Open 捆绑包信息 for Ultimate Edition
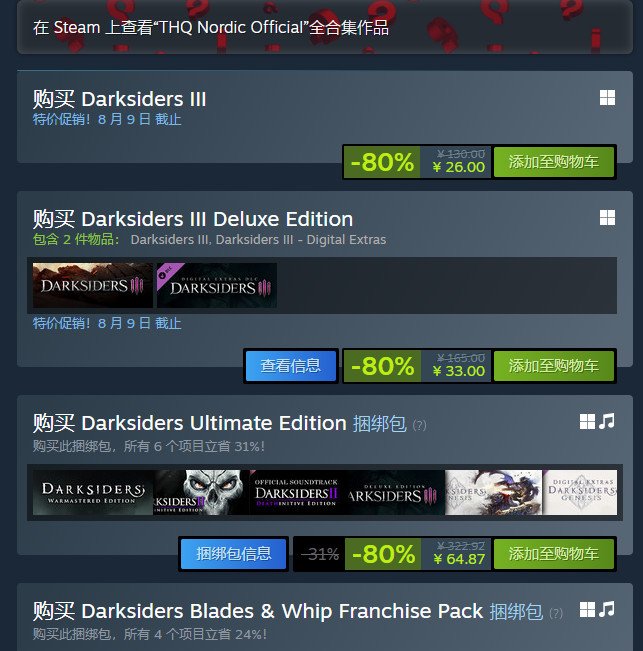Image resolution: width=643 pixels, height=651 pixels. (x=234, y=554)
